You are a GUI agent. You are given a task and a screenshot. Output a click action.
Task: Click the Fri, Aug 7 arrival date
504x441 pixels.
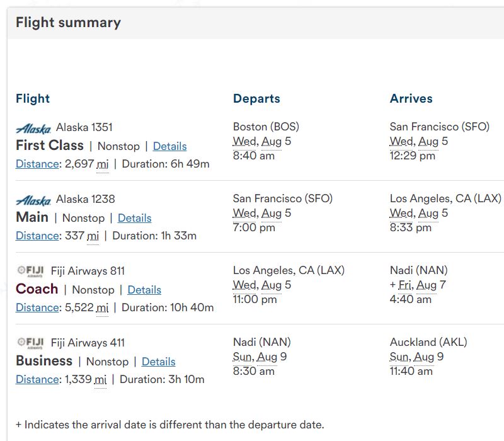point(421,285)
